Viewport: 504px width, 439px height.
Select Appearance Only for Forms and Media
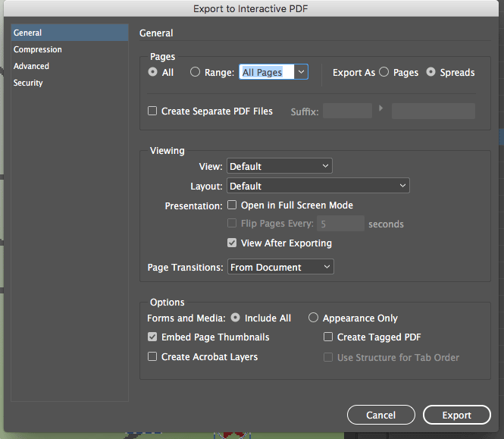[x=313, y=318]
